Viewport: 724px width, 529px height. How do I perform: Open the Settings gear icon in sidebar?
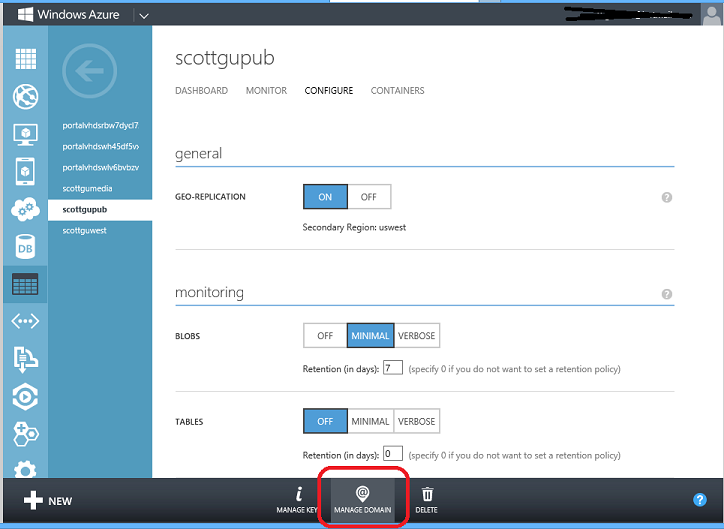[25, 469]
